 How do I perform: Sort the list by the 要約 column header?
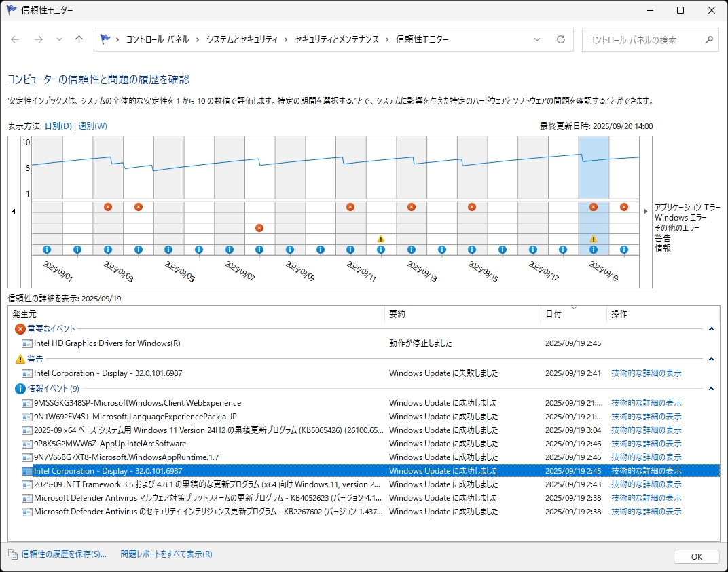tap(463, 314)
